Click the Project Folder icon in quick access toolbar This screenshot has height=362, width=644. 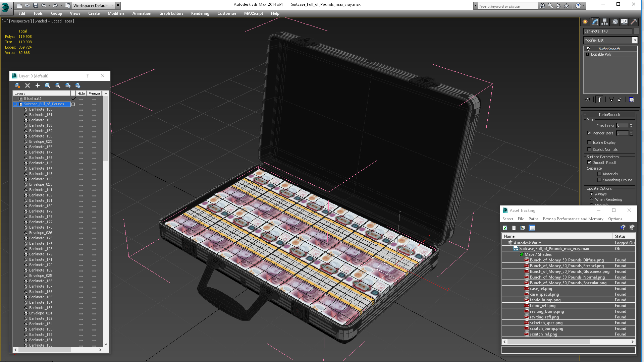tap(68, 5)
